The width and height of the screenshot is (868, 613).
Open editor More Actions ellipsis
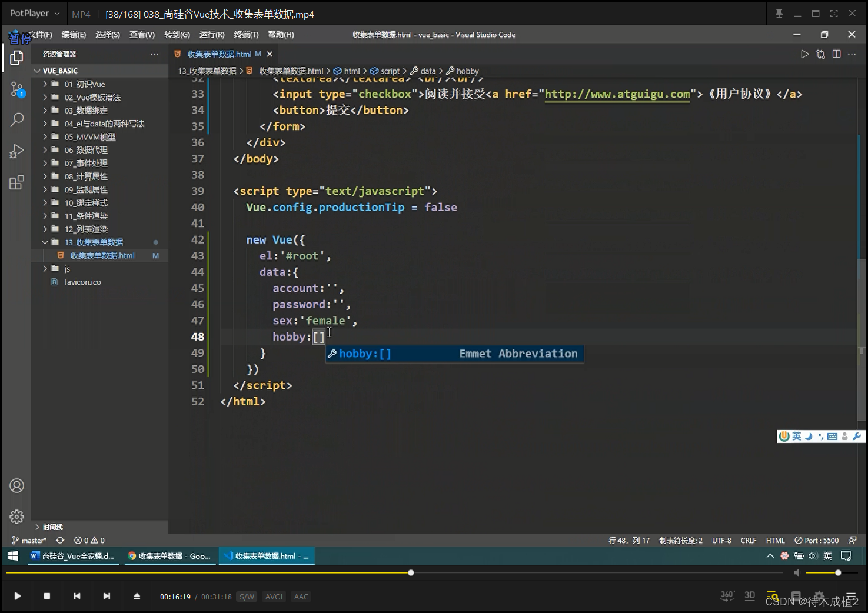click(852, 54)
